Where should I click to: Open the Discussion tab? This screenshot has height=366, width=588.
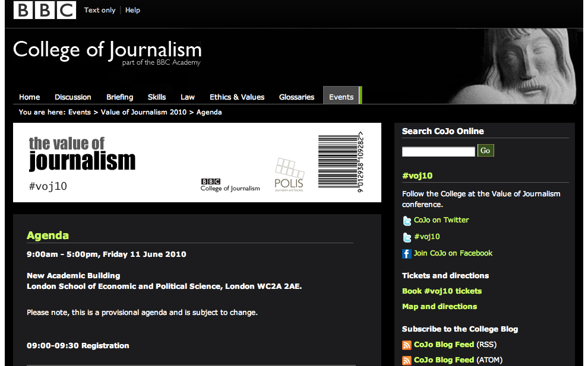(72, 97)
